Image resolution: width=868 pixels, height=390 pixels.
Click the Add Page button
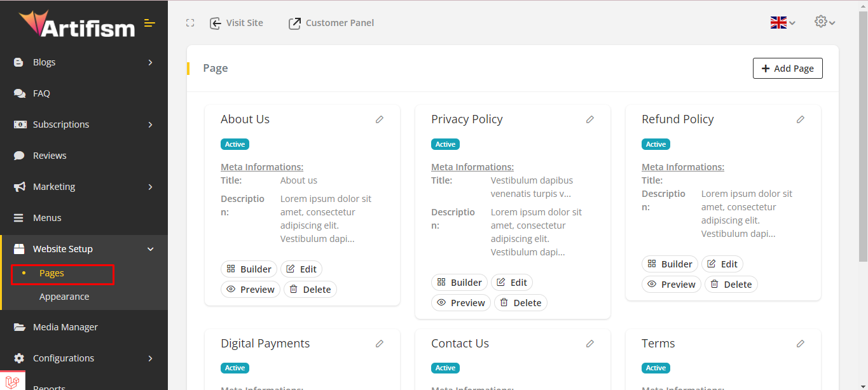[x=787, y=69]
